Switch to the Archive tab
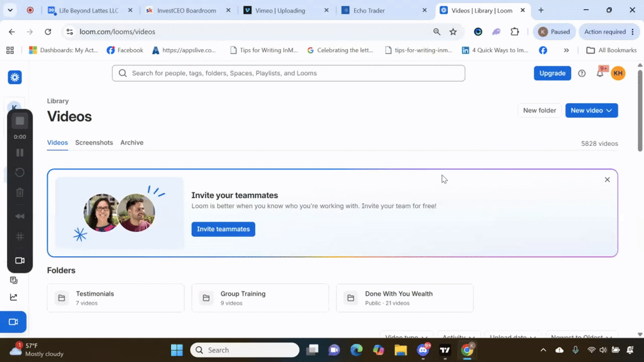644x362 pixels. coord(132,143)
